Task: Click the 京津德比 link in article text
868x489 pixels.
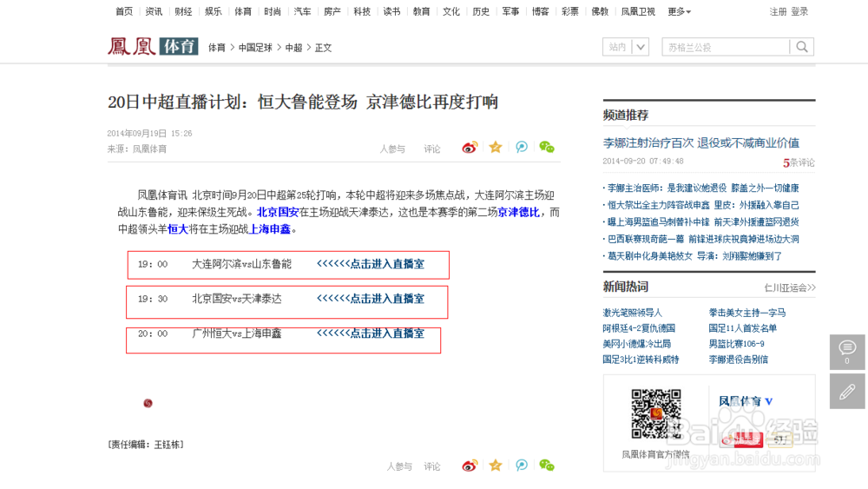Action: (x=518, y=212)
